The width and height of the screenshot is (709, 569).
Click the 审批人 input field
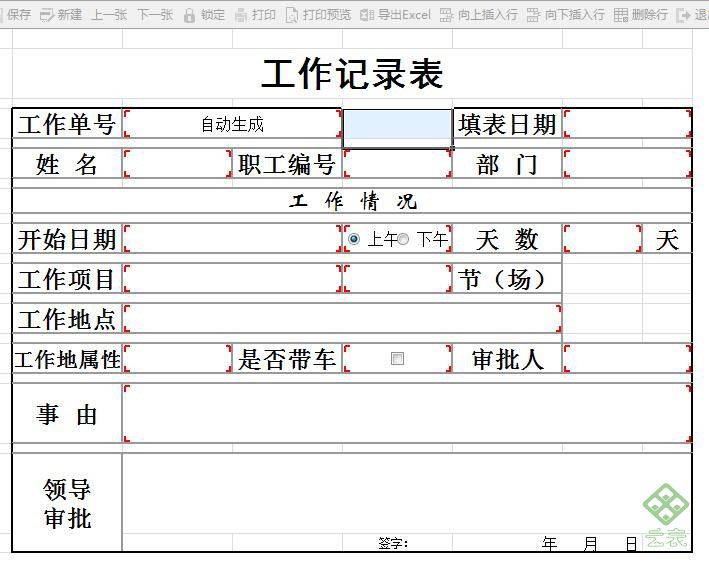click(628, 358)
